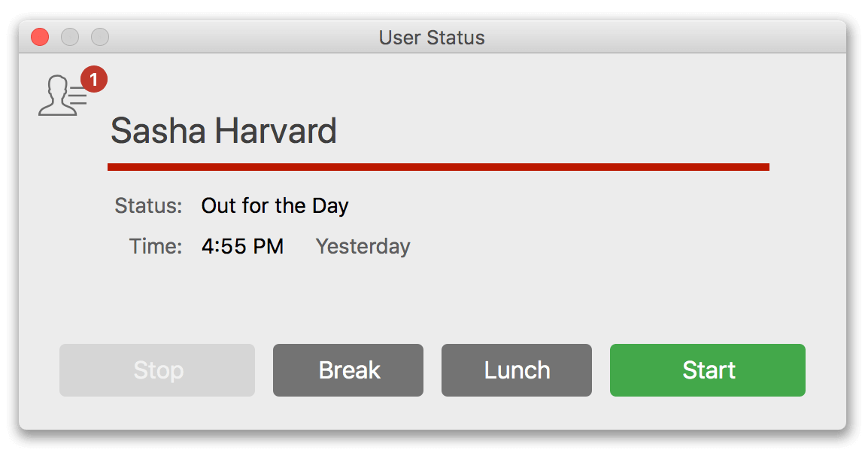868x450 pixels.
Task: Set status with the Lunch button
Action: [x=517, y=369]
